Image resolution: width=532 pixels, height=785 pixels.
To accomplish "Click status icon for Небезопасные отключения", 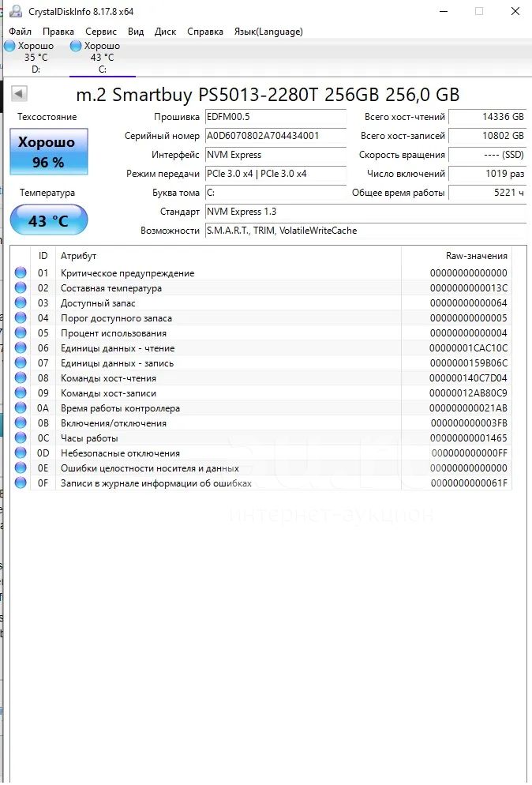I will (21, 453).
